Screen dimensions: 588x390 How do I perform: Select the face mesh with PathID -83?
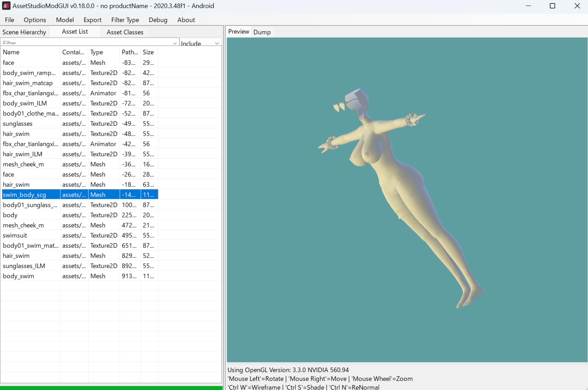click(79, 62)
